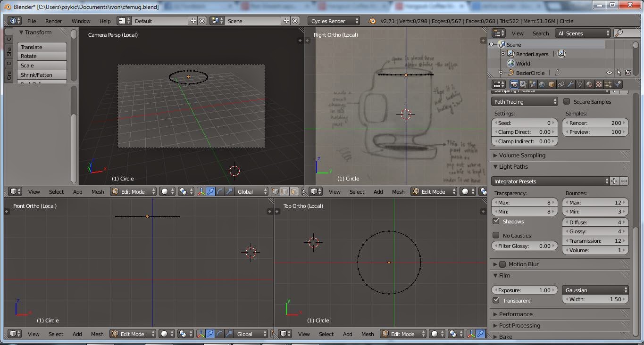Screen dimensions: 644x345
Task: Open the Constraints properties tab (chain icon)
Action: [561, 84]
